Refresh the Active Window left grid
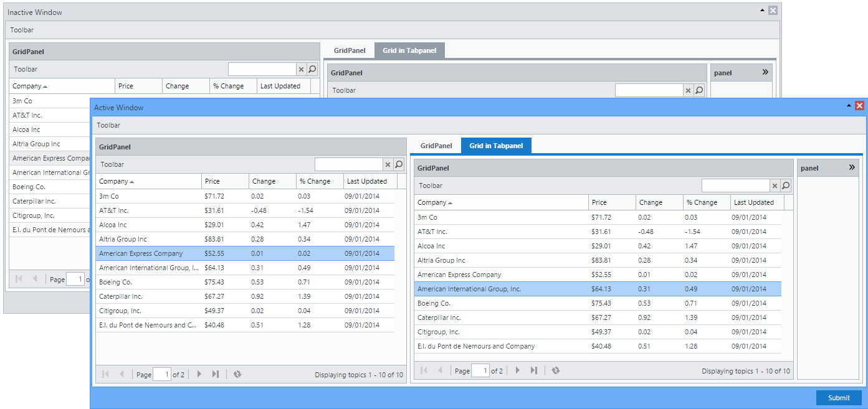This screenshot has width=868, height=409. (237, 374)
